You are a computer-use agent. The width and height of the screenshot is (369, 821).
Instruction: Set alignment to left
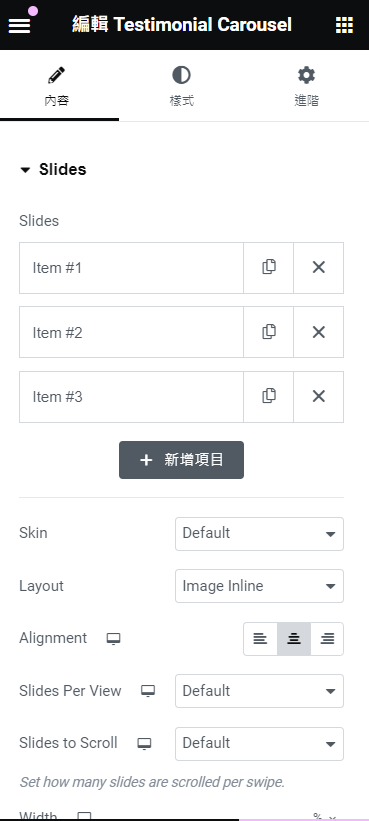coord(260,639)
